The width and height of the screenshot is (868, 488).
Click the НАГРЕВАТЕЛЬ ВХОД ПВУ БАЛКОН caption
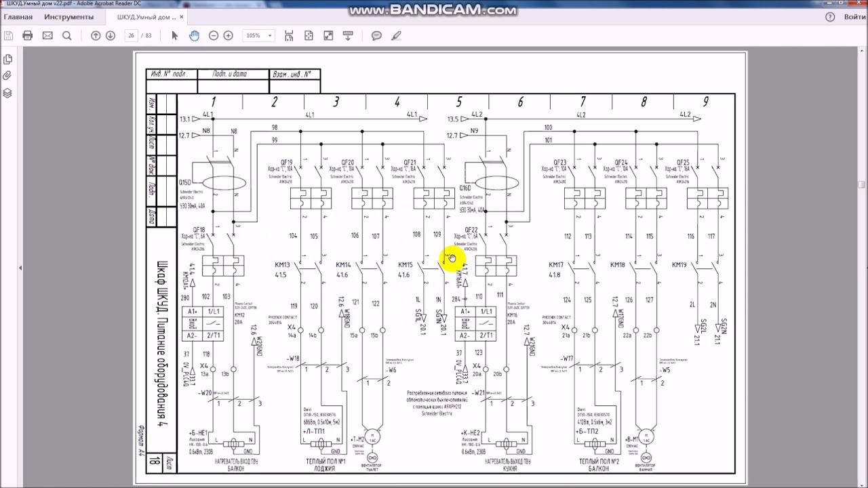point(236,464)
